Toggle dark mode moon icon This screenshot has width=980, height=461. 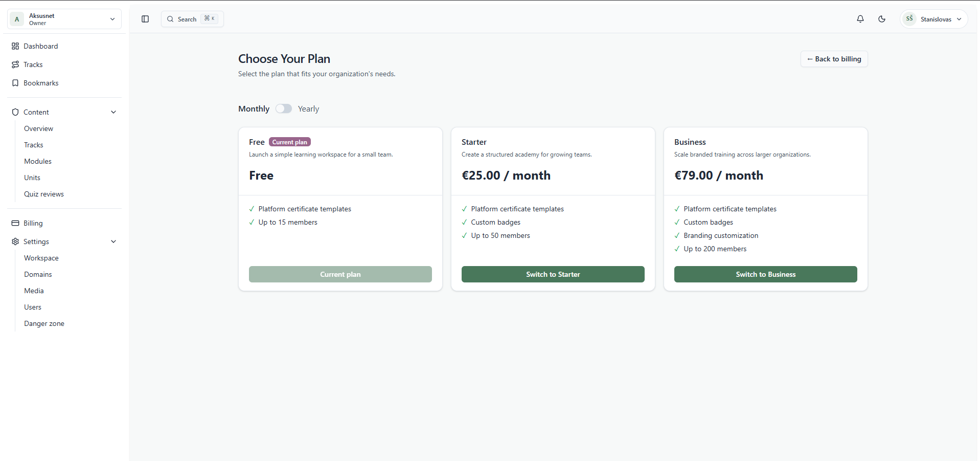tap(882, 19)
